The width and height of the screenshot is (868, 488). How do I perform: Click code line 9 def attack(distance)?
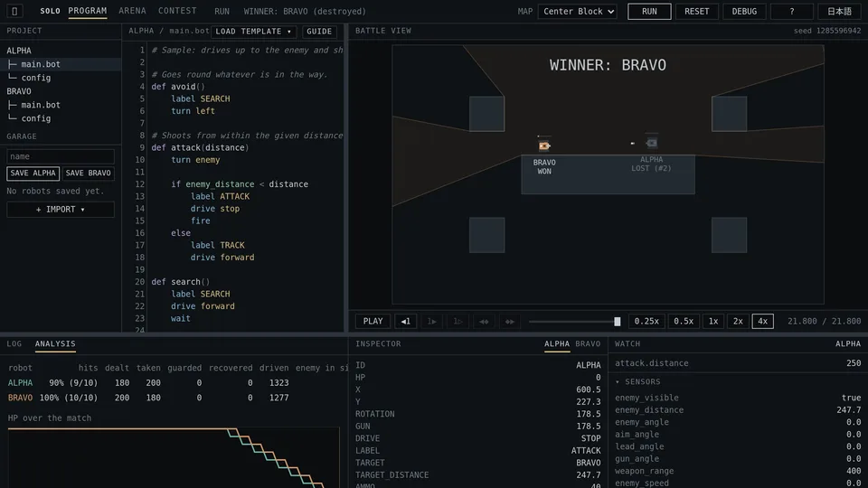click(x=200, y=147)
